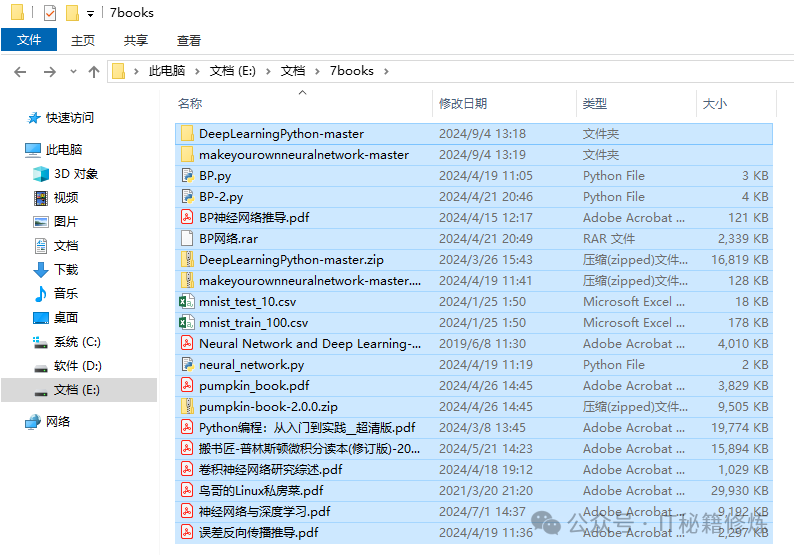Viewport: 794px width, 555px height.
Task: Click the BP网络.rar archive file icon
Action: coord(186,239)
